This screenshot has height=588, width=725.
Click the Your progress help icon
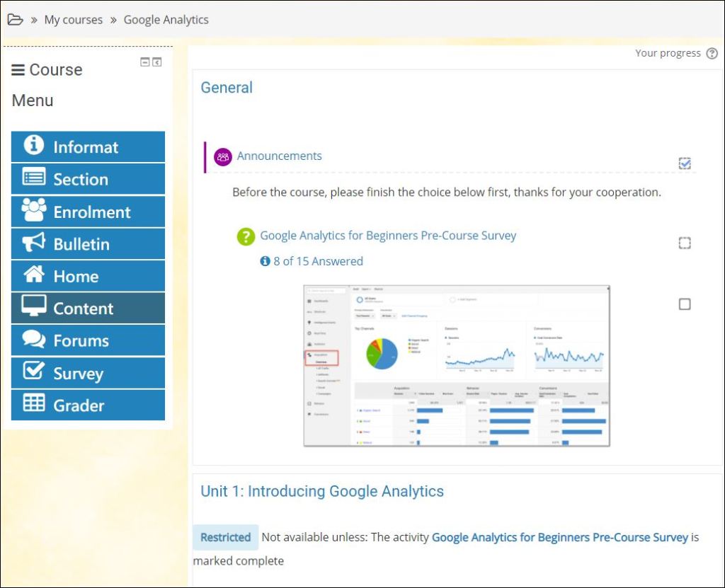click(712, 54)
